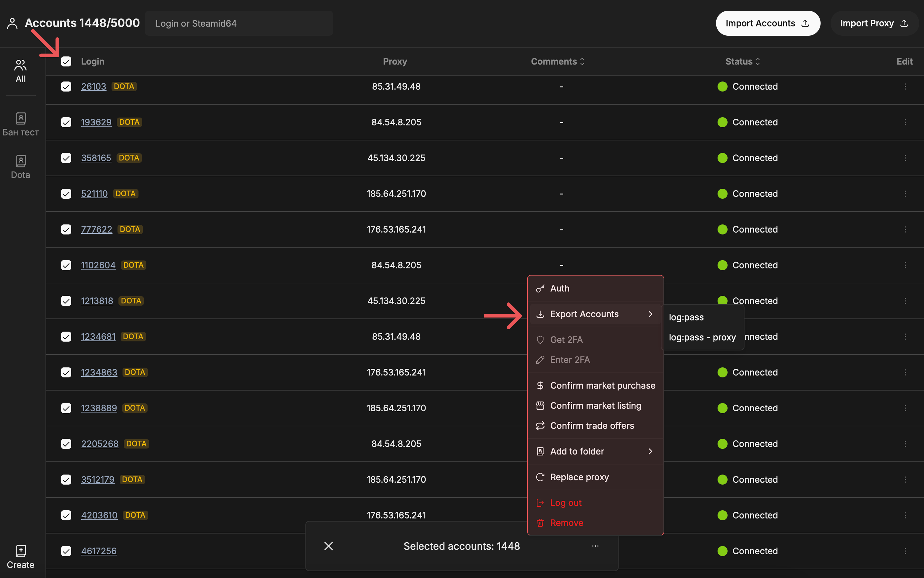Click the Import Proxy button
The image size is (924, 578).
(874, 23)
